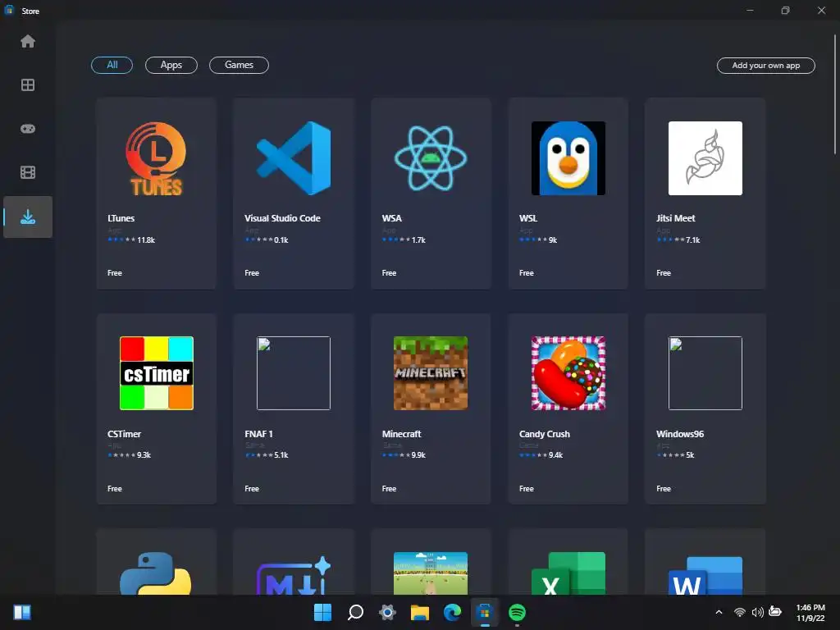This screenshot has height=630, width=840.
Task: Click the Free price on LTunes card
Action: click(115, 272)
